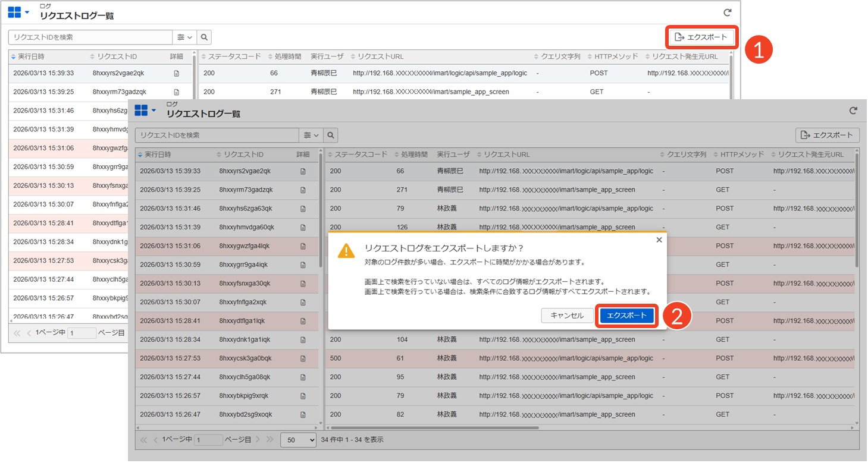Click the back window エクスポート button marked 1

(x=701, y=37)
